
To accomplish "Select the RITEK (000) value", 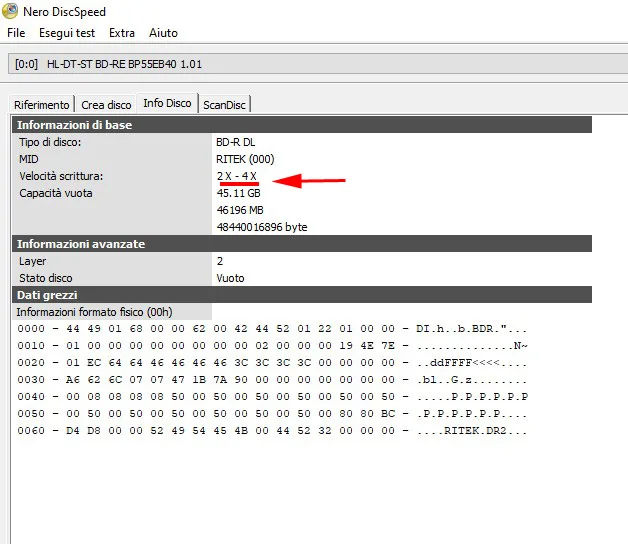I will (245, 159).
